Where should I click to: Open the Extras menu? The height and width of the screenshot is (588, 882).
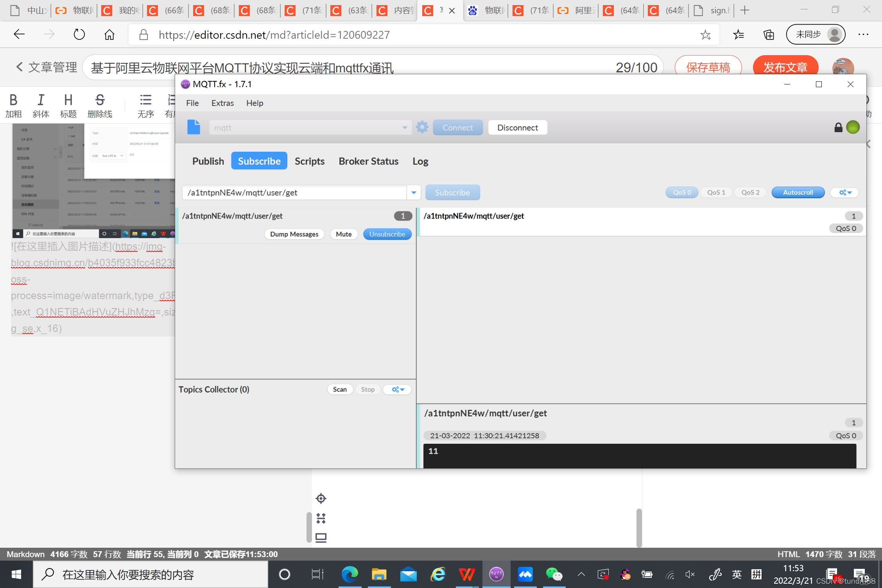pos(222,103)
